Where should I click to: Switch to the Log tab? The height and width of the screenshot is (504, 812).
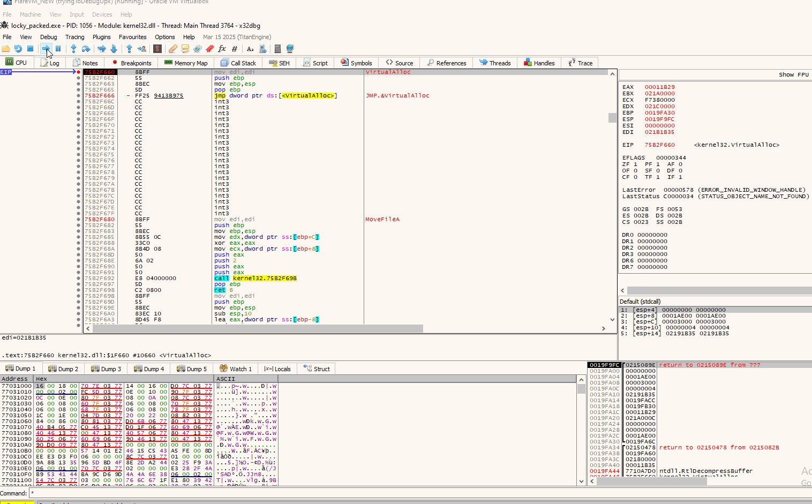tap(50, 63)
